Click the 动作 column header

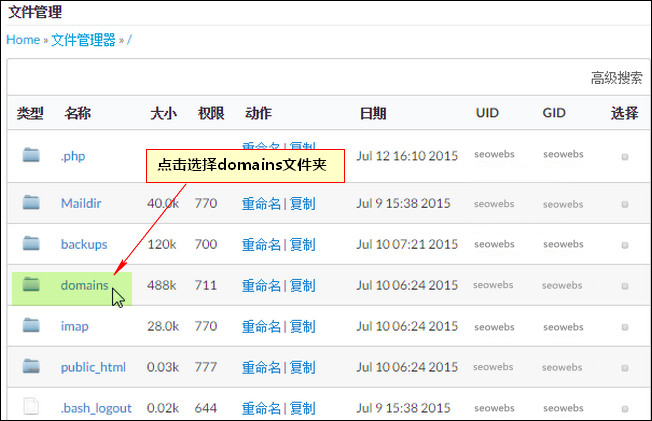click(259, 113)
